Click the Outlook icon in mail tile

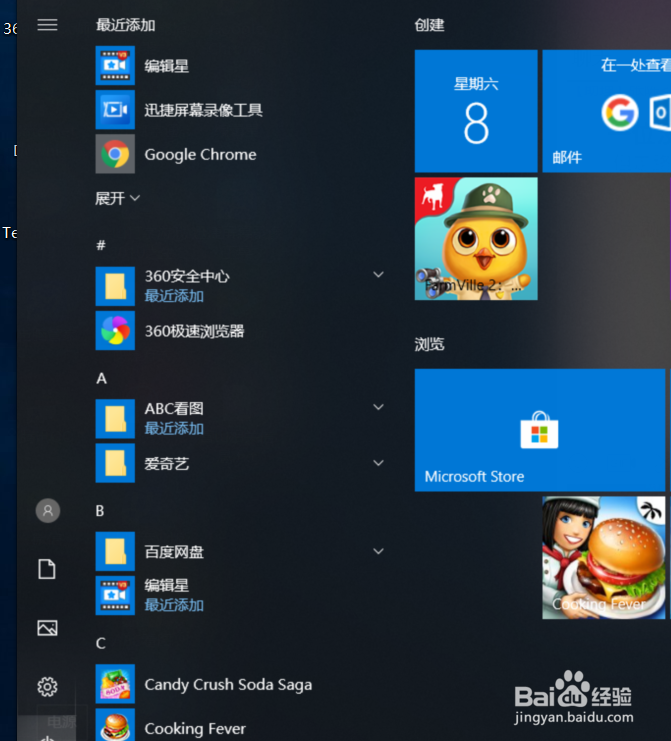point(661,112)
